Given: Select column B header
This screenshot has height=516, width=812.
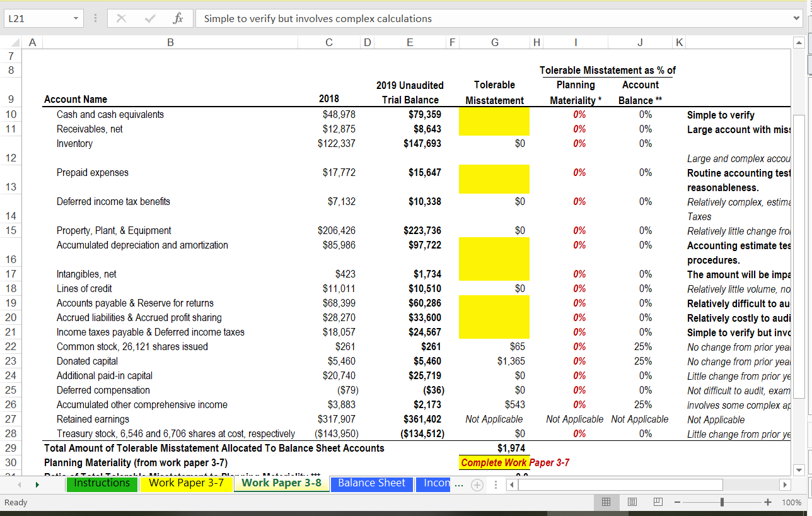Looking at the screenshot, I should (170, 42).
